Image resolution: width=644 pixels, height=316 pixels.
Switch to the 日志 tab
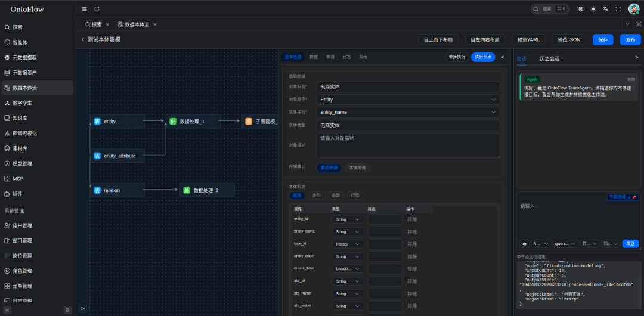(x=346, y=57)
